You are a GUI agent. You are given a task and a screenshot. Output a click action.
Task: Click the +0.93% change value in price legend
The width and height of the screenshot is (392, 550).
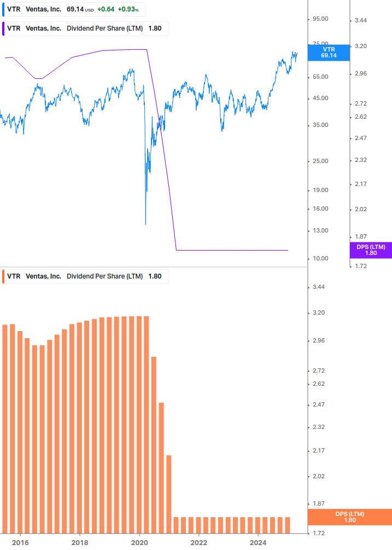[x=128, y=9]
